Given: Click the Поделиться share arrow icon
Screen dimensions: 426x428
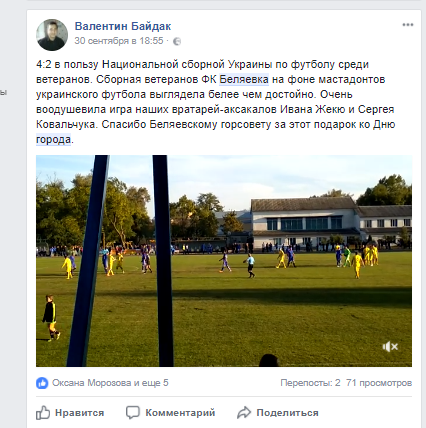Looking at the screenshot, I should 244,413.
